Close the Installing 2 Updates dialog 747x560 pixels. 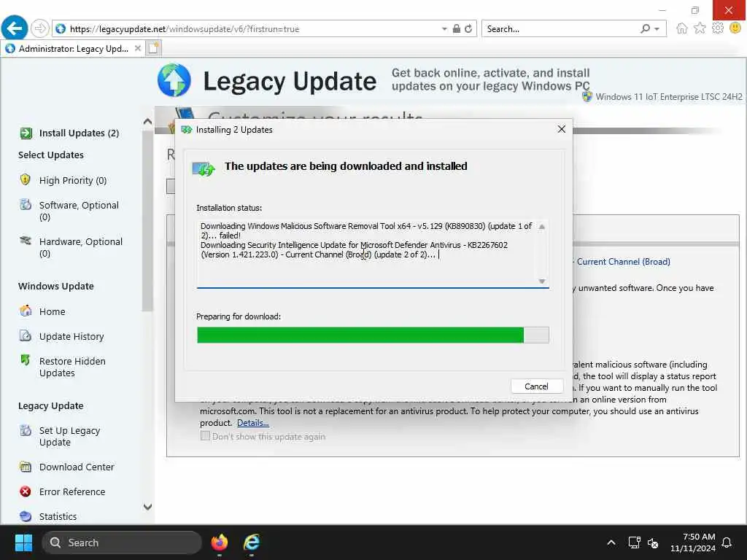562,129
